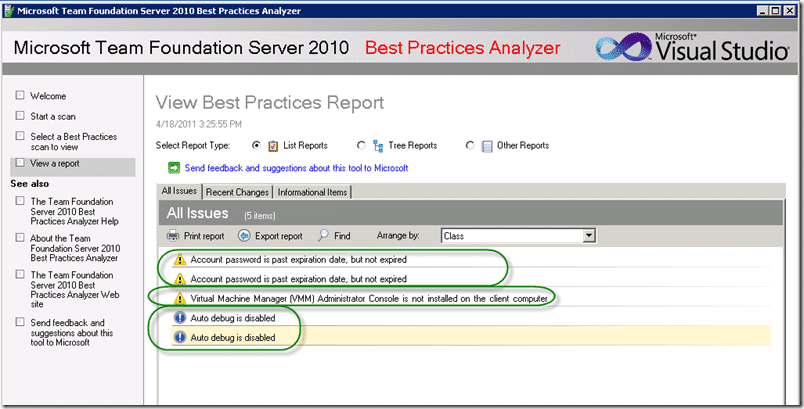Click the Find magnifier icon
The width and height of the screenshot is (804, 409).
pos(323,235)
